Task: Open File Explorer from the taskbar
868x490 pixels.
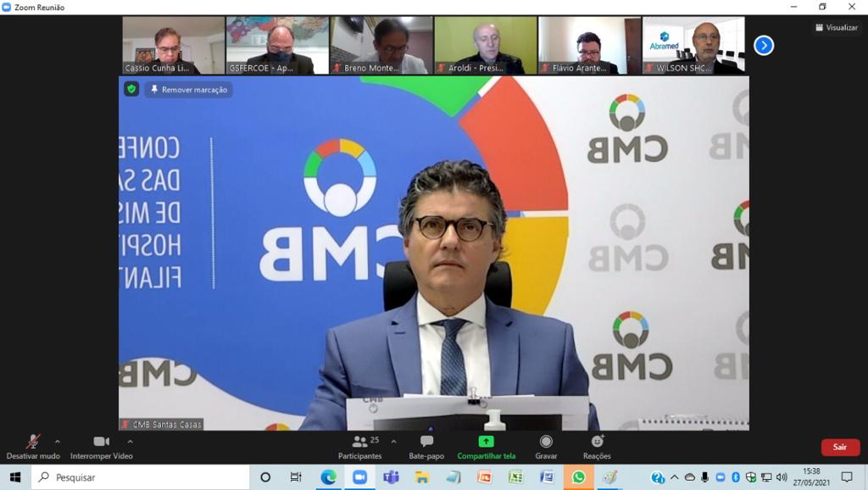Action: point(422,477)
